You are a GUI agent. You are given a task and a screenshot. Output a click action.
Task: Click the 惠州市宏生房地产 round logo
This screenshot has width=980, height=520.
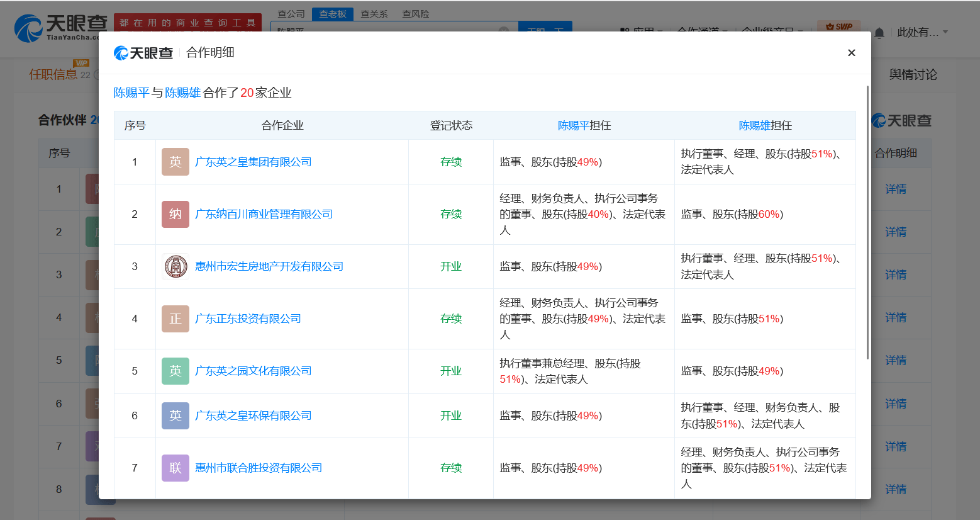coord(175,266)
